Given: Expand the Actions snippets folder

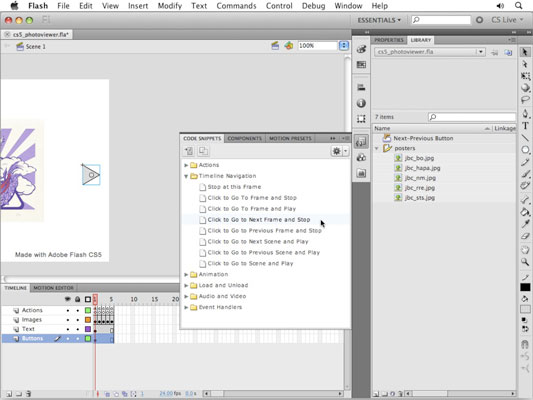Looking at the screenshot, I should tap(186, 165).
